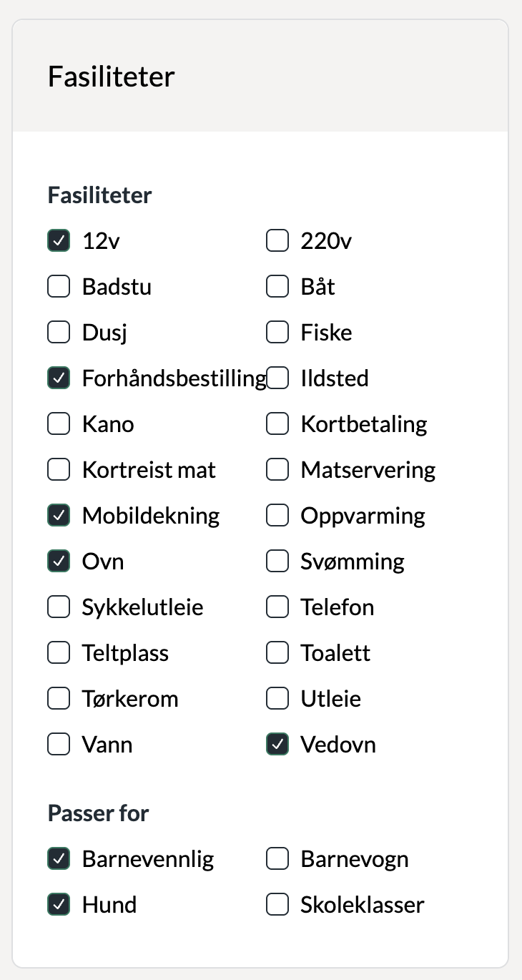The image size is (522, 980).
Task: Uncheck the 12v checkbox
Action: (59, 241)
